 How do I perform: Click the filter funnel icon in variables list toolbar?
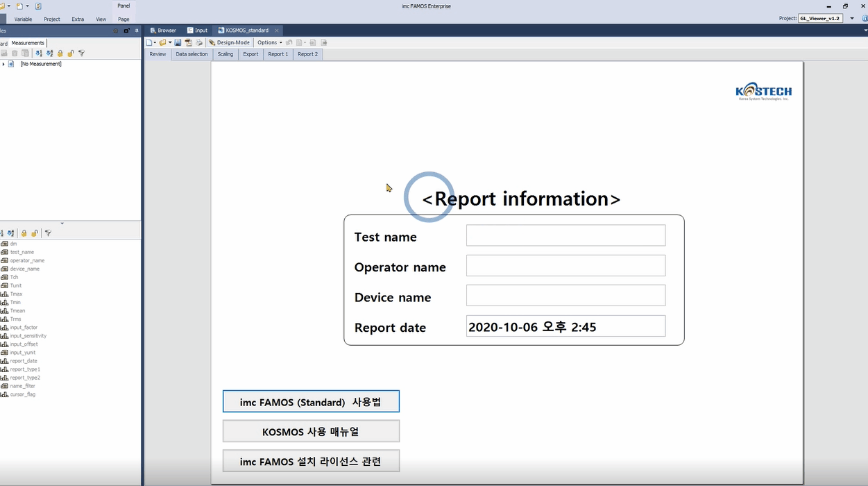(48, 233)
